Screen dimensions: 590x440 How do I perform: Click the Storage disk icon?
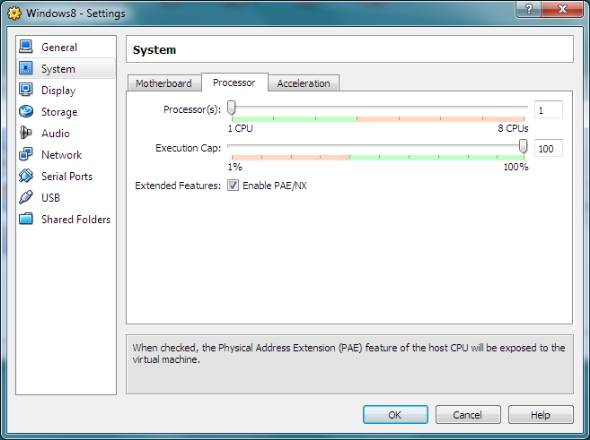(26, 111)
